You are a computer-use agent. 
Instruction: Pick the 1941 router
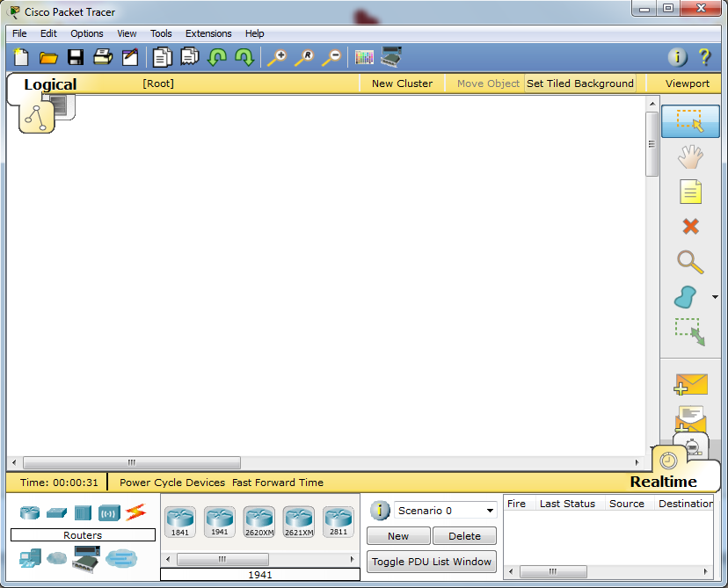coord(220,522)
